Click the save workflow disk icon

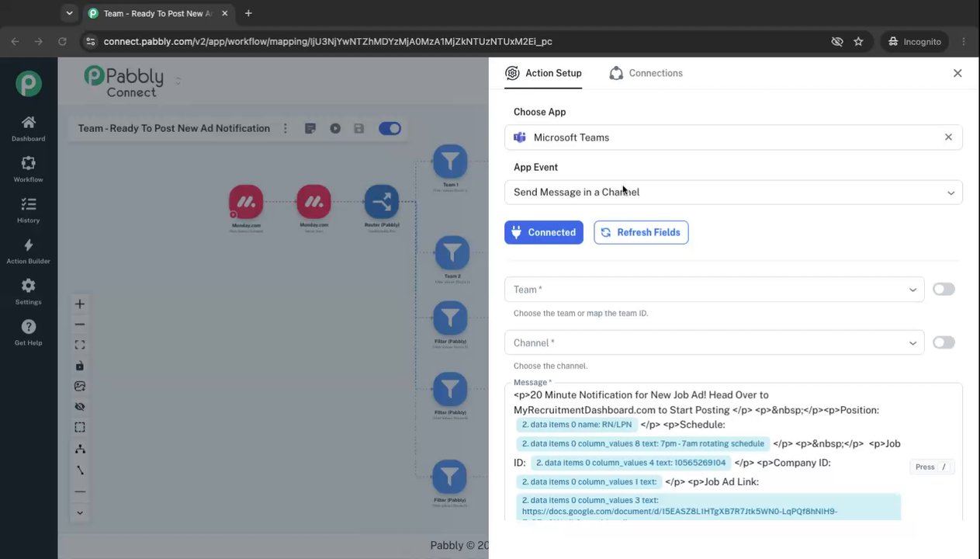point(358,128)
